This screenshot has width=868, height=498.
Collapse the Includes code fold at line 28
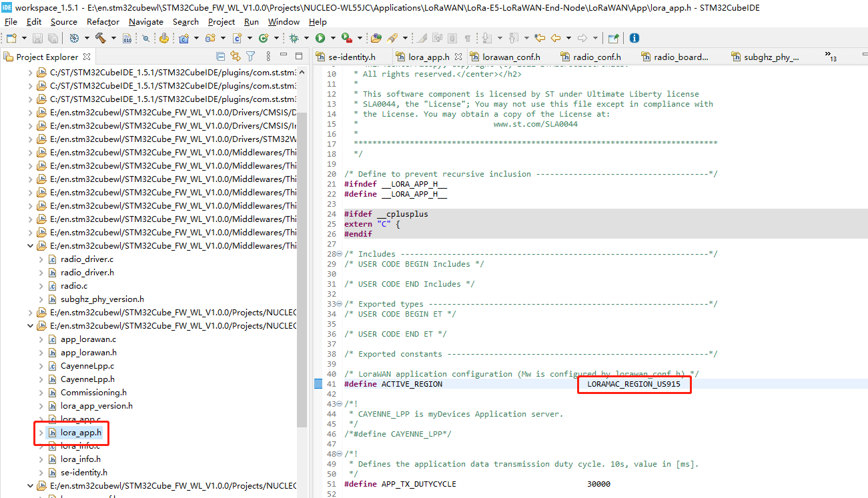pos(339,254)
